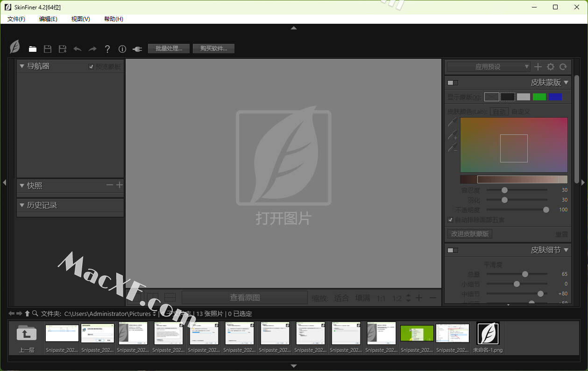Click the reset preset circular arrow icon
This screenshot has width=588, height=371.
pyautogui.click(x=563, y=67)
